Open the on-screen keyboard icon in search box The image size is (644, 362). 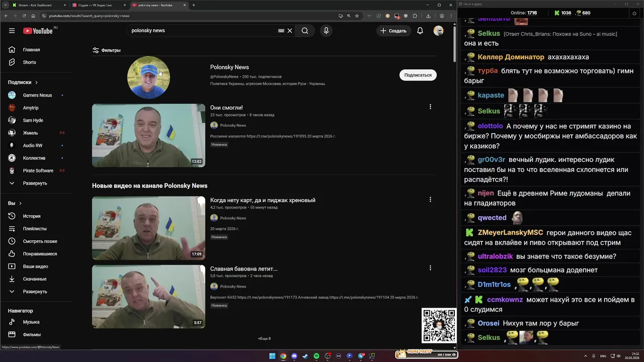(281, 31)
